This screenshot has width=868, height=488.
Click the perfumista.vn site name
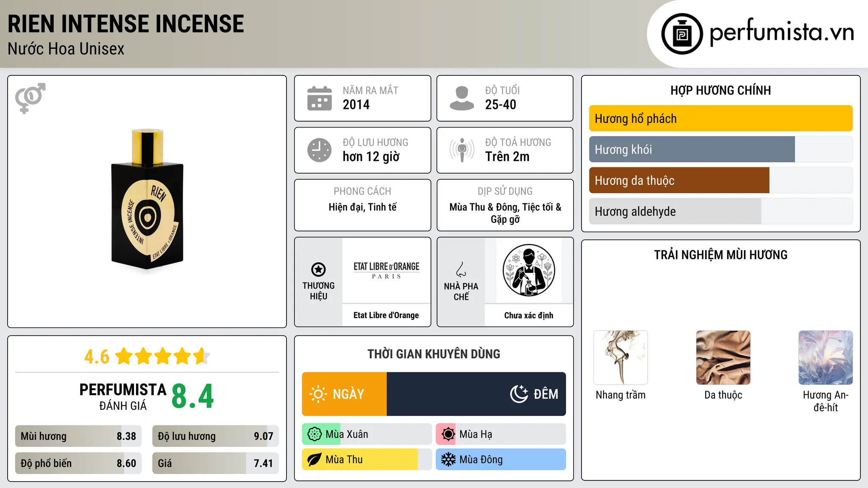pos(782,31)
